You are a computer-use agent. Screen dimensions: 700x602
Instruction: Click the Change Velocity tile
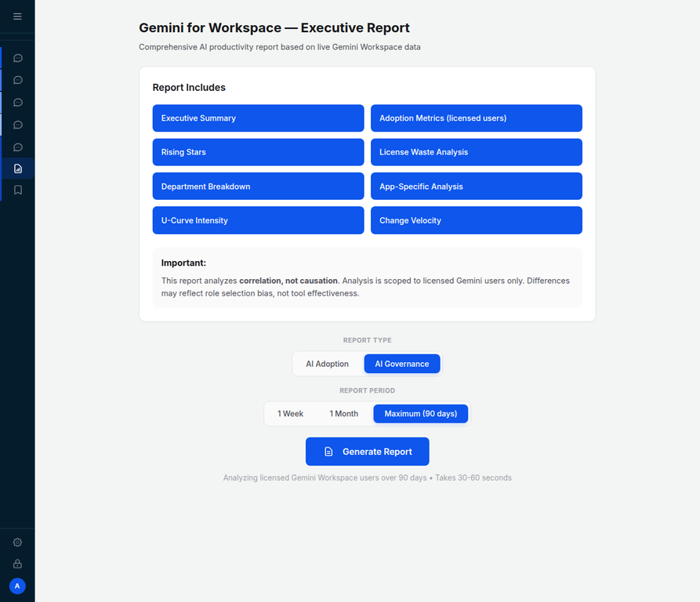point(477,220)
